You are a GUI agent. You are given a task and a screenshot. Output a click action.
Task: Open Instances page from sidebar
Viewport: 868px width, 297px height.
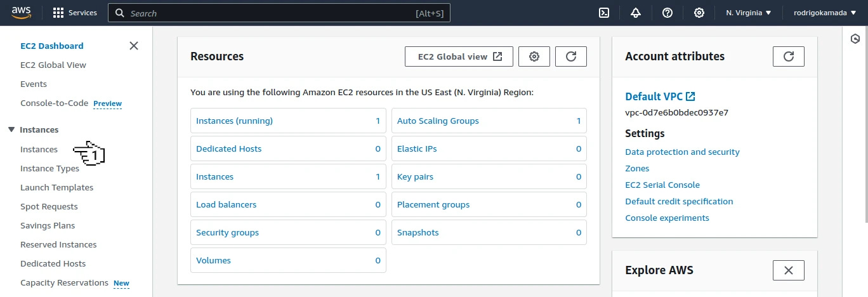(x=39, y=149)
